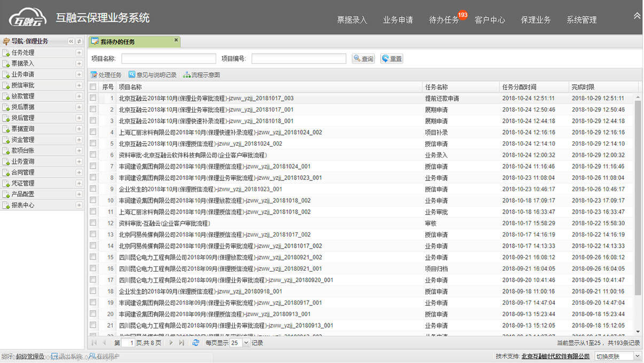Collapse the top header with the chevron icon
Viewport: 644px width, 363px height.
pos(637,16)
